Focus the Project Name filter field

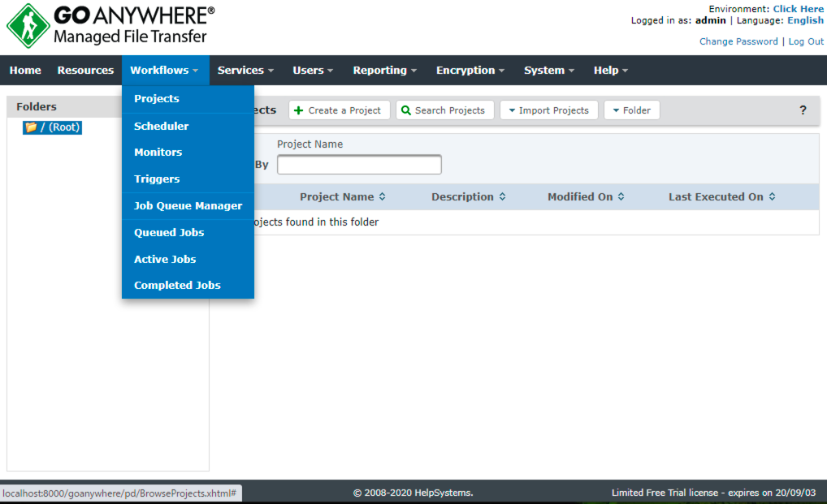pyautogui.click(x=359, y=164)
